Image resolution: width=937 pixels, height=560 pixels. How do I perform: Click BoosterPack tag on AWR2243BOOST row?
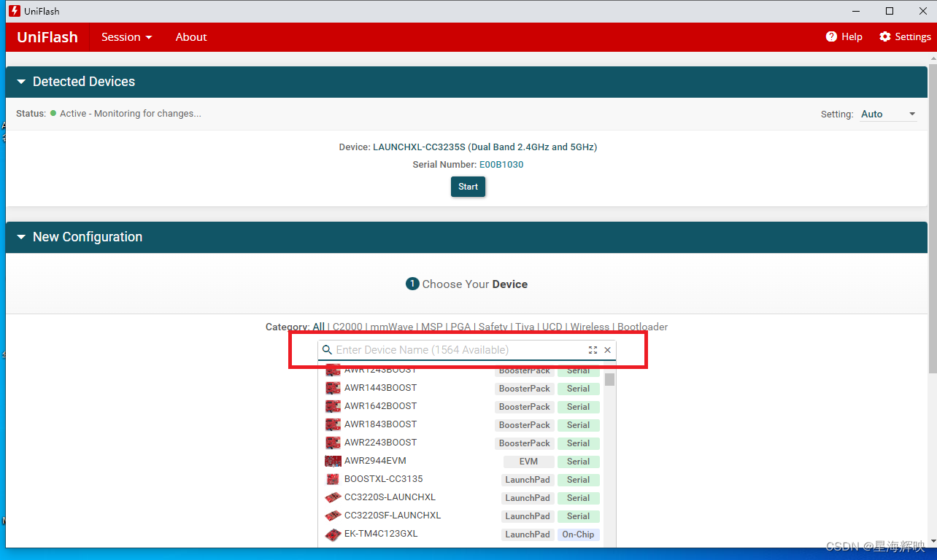coord(525,443)
